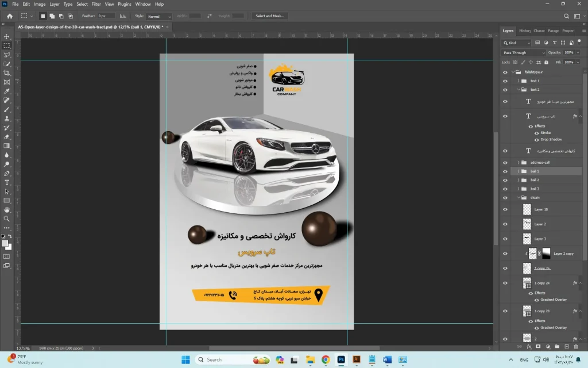The height and width of the screenshot is (368, 588).
Task: Choose the Pen tool
Action: [x=7, y=173]
